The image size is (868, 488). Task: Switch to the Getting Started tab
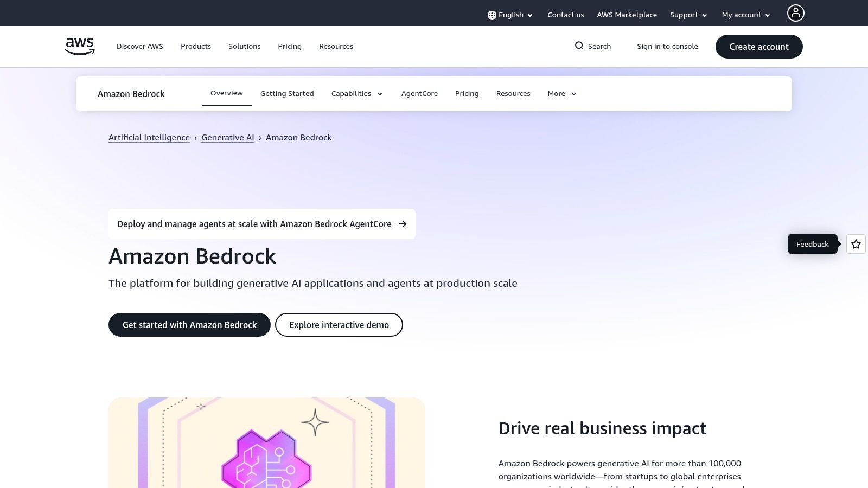287,93
